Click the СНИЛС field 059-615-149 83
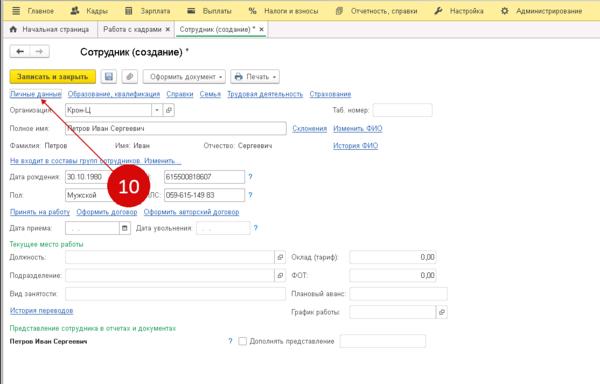This screenshot has height=384, width=600. tap(204, 195)
